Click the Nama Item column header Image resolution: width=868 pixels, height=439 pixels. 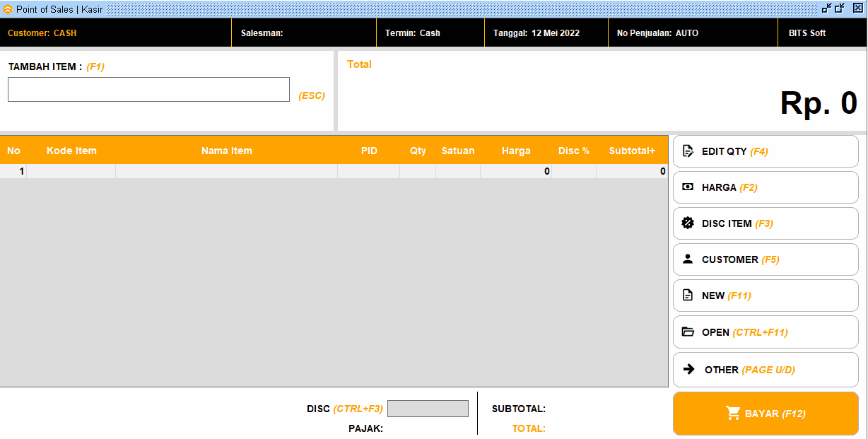226,151
